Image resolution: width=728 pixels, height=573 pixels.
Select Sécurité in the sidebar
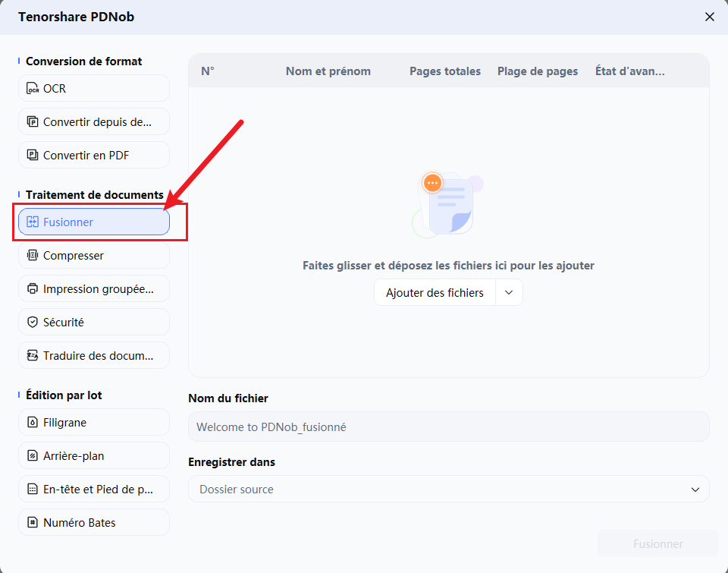coord(94,322)
